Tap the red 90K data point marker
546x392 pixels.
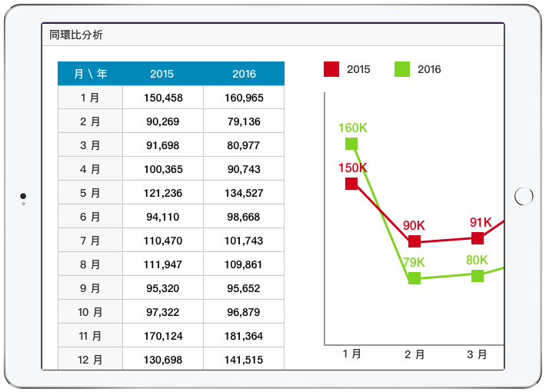(414, 241)
